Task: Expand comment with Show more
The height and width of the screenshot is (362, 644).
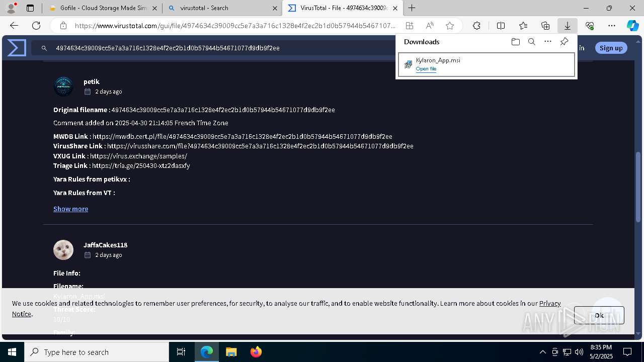Action: [70, 209]
